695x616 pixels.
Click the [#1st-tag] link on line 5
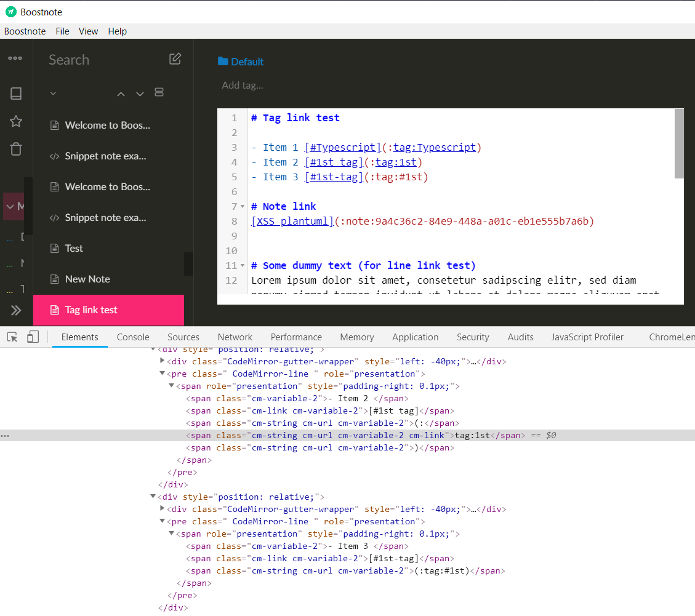(334, 177)
